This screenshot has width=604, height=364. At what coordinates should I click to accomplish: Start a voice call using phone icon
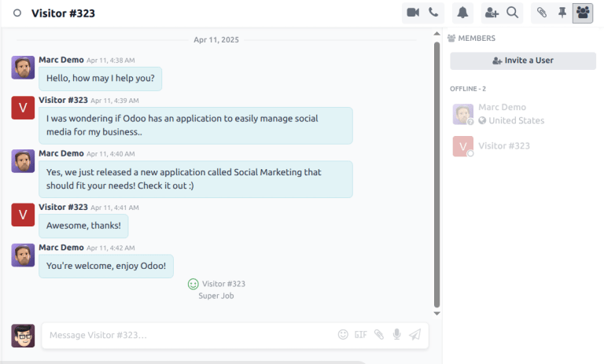433,13
